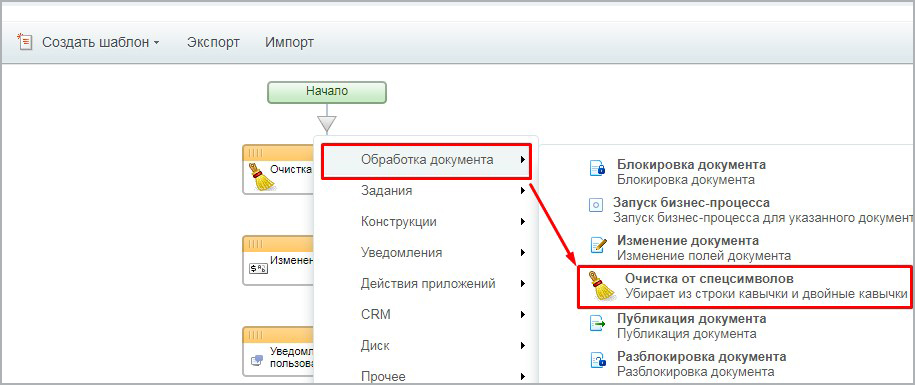The image size is (915, 385).
Task: Expand arrow next to Диск
Action: tap(523, 345)
